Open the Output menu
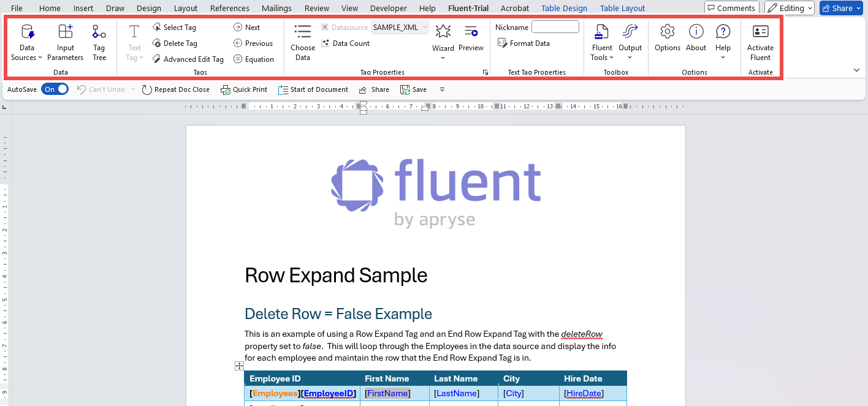Screen dimensions: 868x406 pyautogui.click(x=630, y=42)
